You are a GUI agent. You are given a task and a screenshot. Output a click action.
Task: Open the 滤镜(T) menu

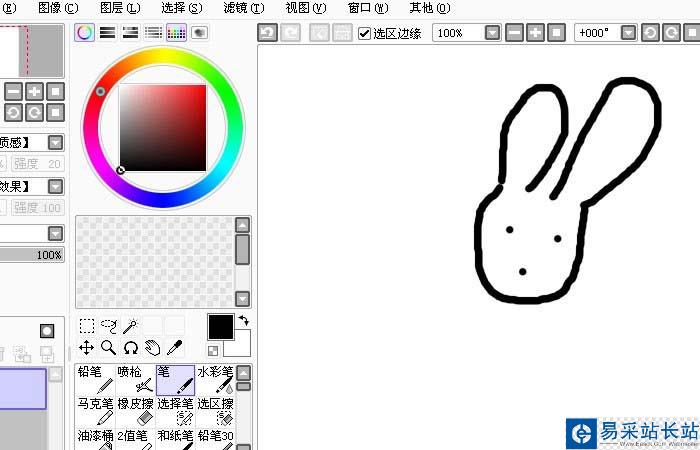(244, 8)
